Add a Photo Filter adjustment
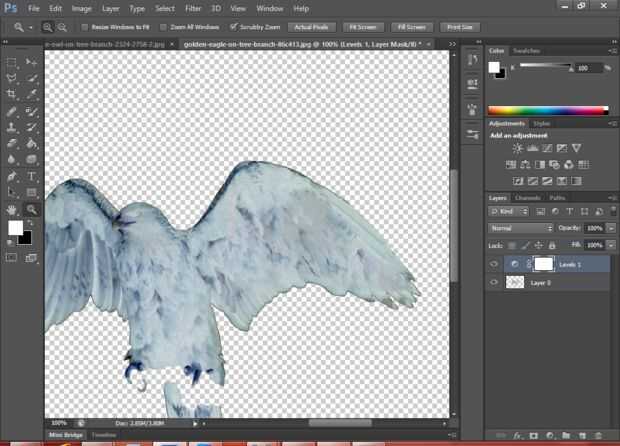This screenshot has width=620, height=446. (554, 164)
